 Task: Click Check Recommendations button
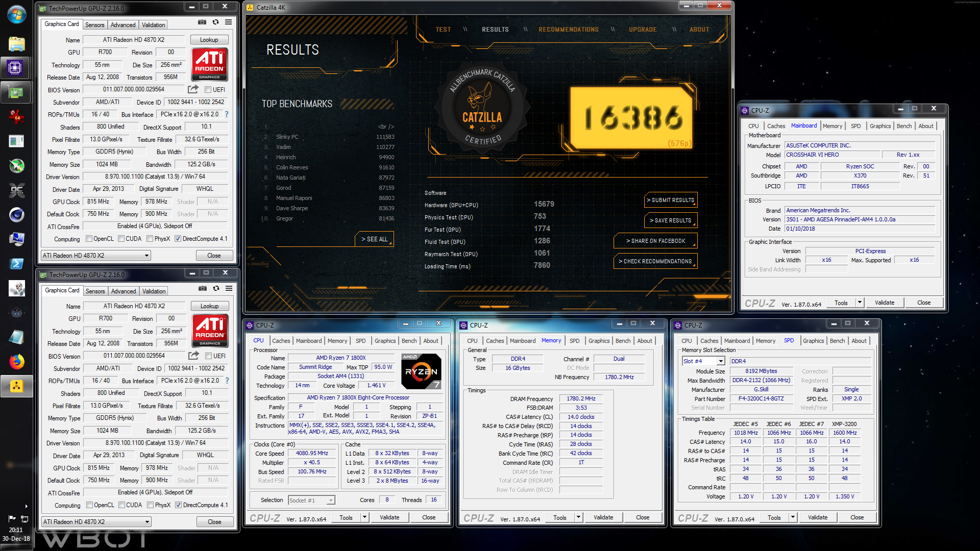(655, 261)
